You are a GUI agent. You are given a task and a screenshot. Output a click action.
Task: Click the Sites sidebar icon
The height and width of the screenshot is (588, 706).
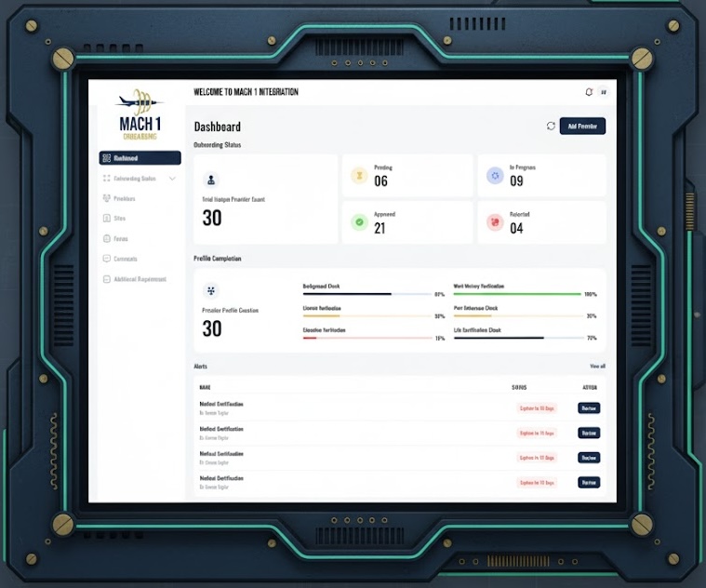107,219
